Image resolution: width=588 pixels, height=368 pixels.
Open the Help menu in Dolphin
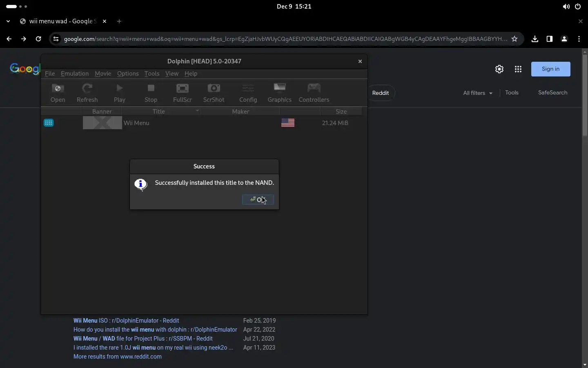(191, 74)
